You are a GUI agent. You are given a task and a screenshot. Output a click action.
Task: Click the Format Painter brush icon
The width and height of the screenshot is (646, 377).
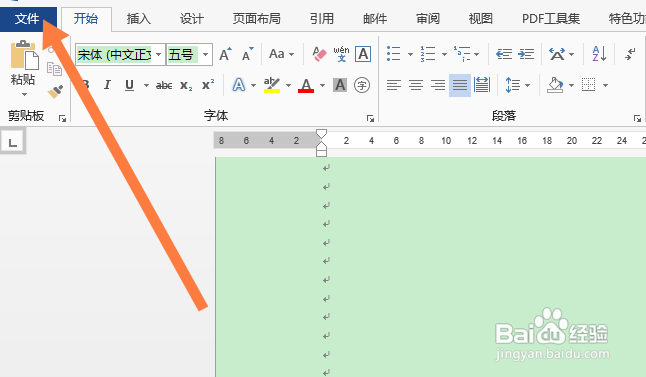pyautogui.click(x=55, y=91)
